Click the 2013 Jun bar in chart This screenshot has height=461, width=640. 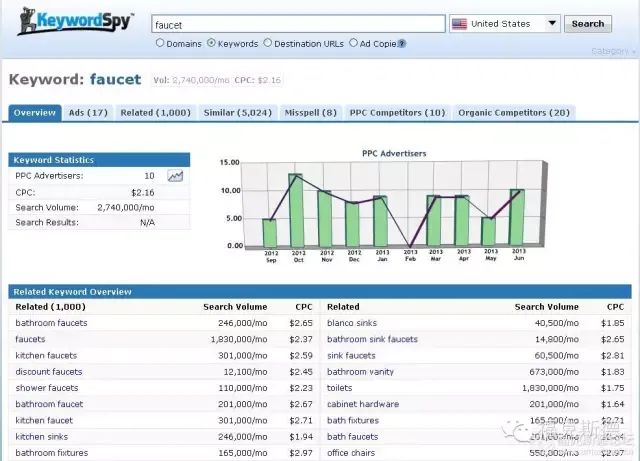click(517, 217)
